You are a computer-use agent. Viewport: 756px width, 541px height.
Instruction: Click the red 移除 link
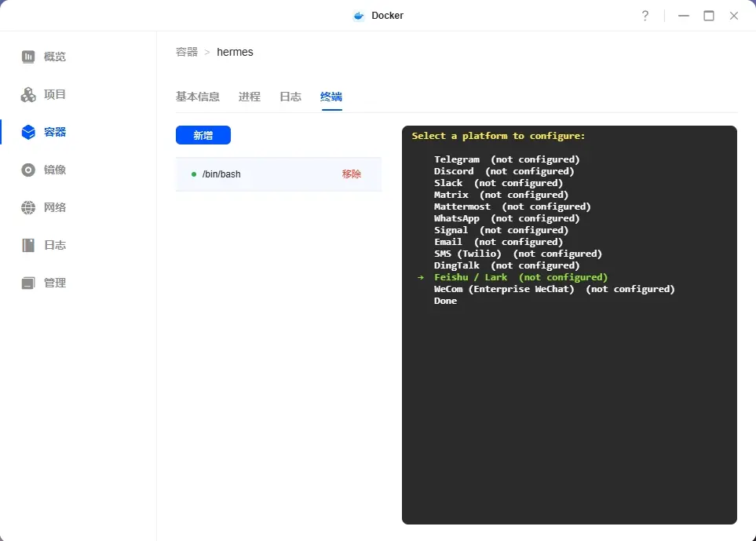point(351,174)
